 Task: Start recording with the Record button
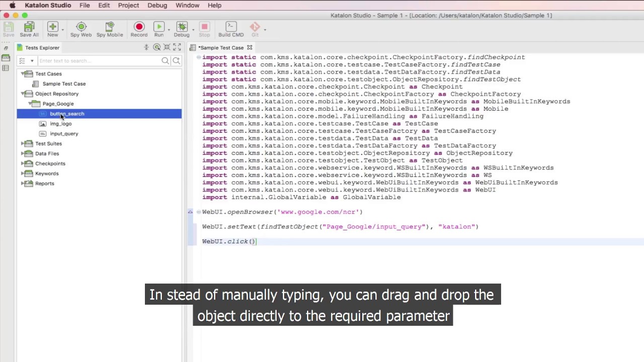click(139, 29)
